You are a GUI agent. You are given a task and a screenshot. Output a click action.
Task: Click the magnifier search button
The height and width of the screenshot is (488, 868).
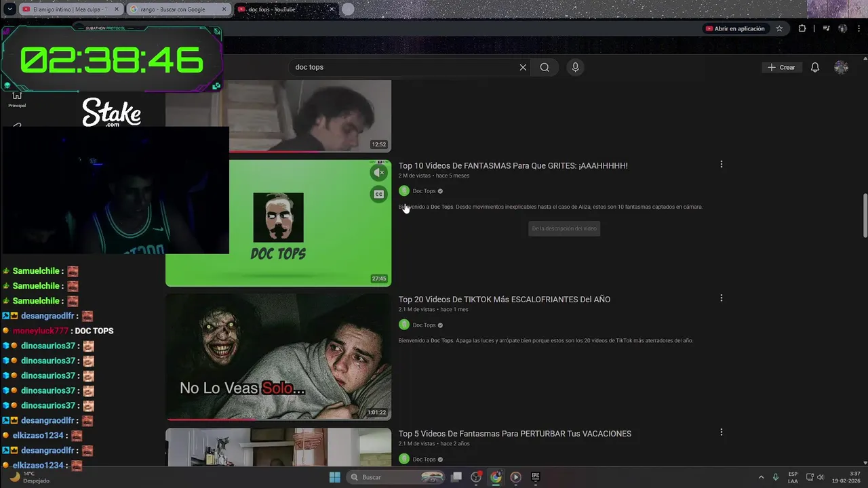(x=545, y=67)
